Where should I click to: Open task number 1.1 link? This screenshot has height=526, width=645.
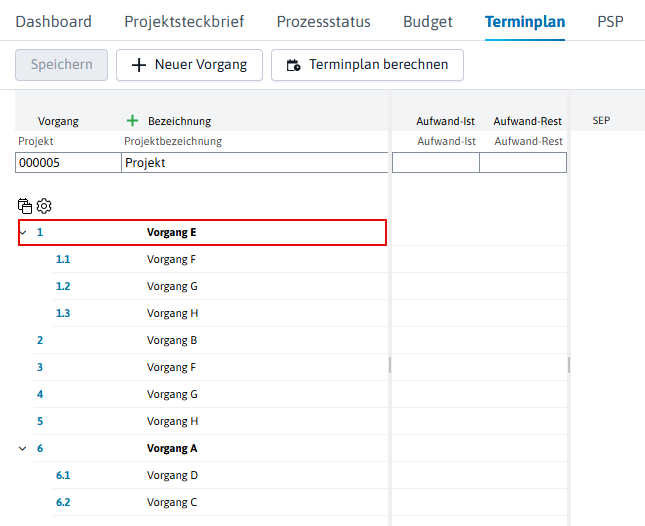point(63,259)
